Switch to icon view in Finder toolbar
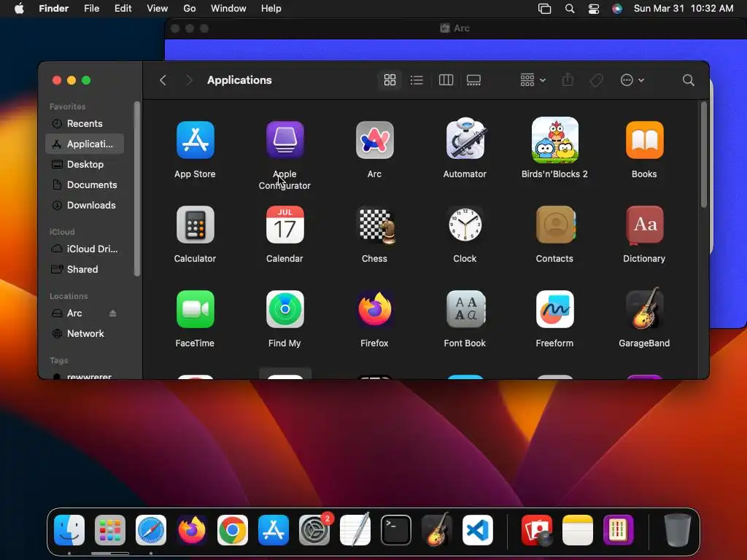The width and height of the screenshot is (747, 560). coord(390,80)
